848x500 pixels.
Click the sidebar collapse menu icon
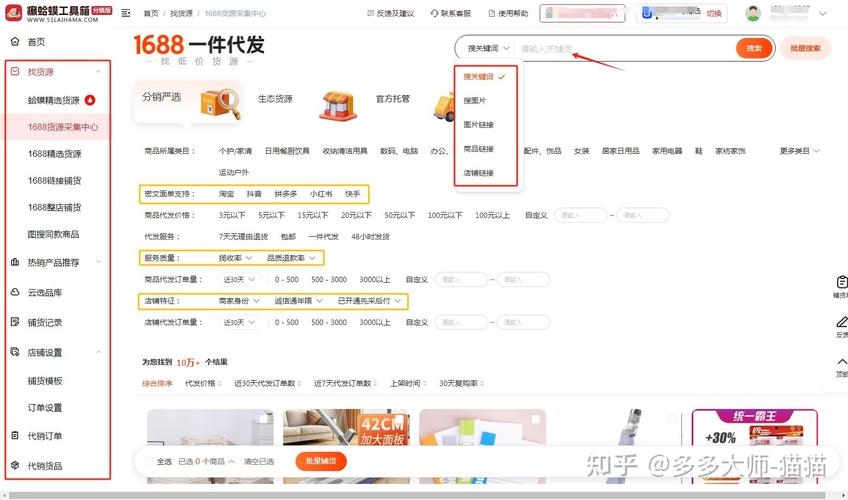tap(126, 13)
